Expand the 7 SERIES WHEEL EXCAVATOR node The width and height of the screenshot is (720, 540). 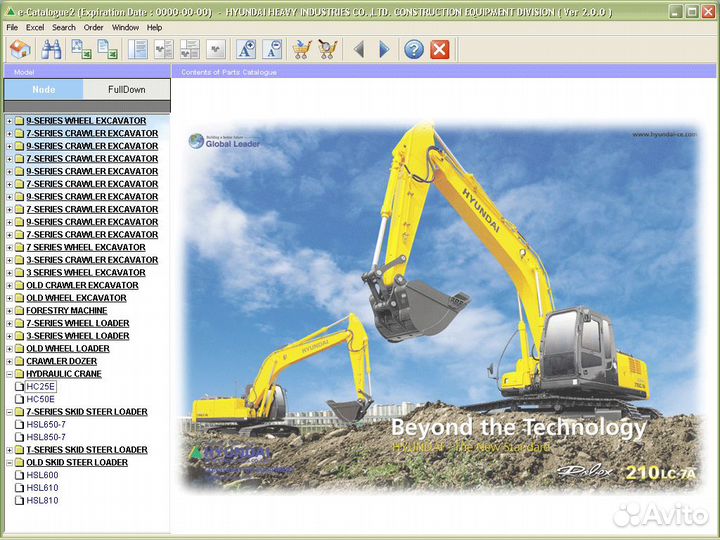9,248
